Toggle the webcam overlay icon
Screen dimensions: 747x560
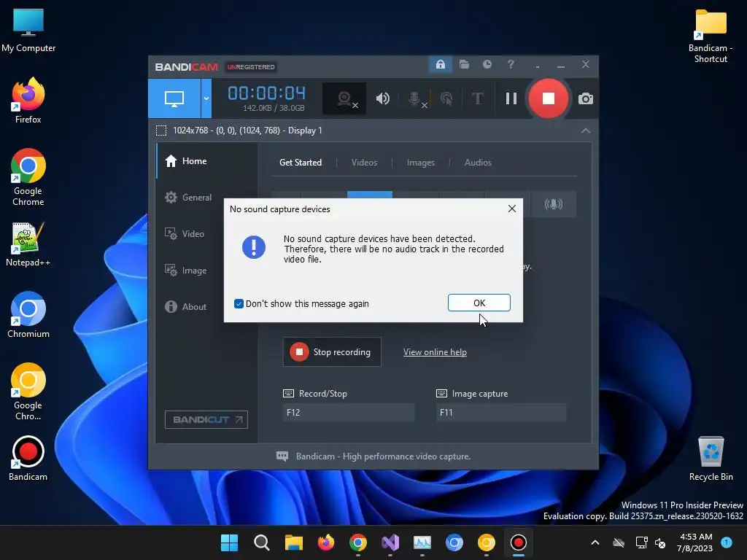(x=344, y=98)
